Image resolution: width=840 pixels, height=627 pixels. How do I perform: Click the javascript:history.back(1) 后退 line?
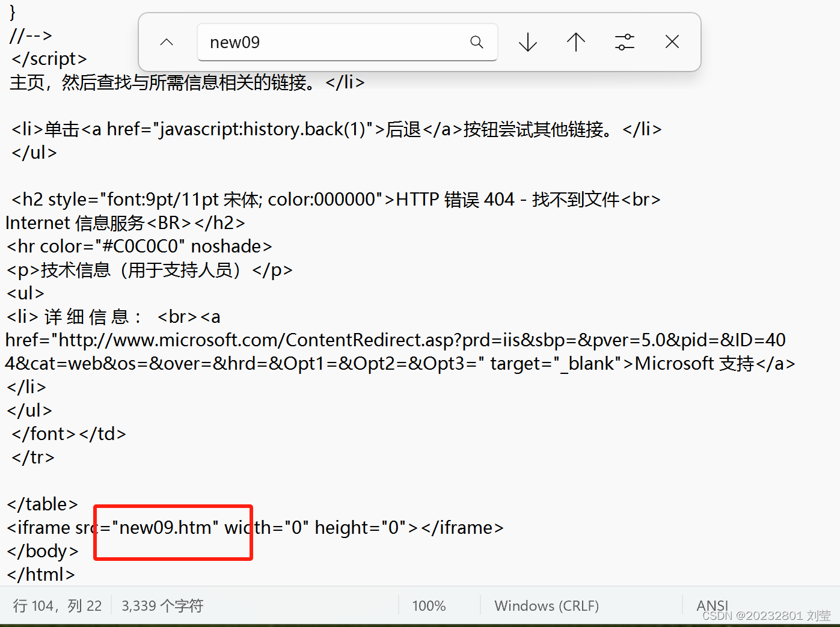(x=336, y=129)
